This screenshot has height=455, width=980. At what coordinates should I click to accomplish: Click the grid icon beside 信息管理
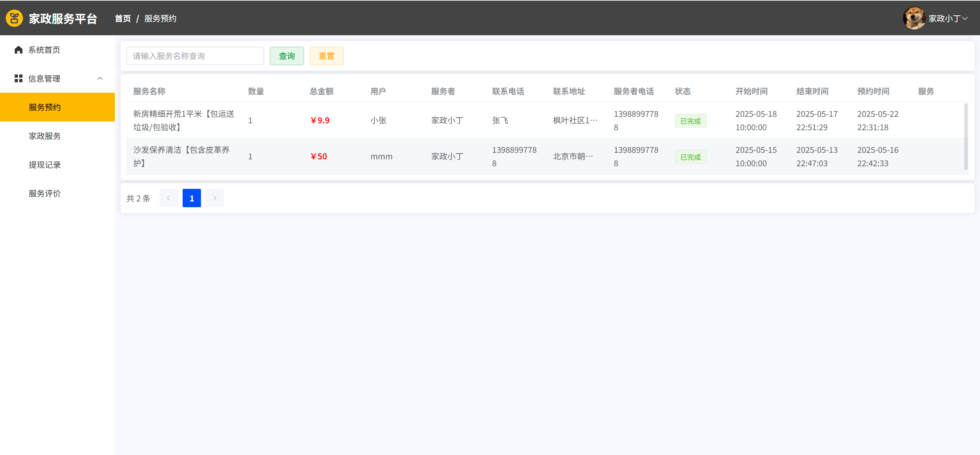(x=18, y=79)
